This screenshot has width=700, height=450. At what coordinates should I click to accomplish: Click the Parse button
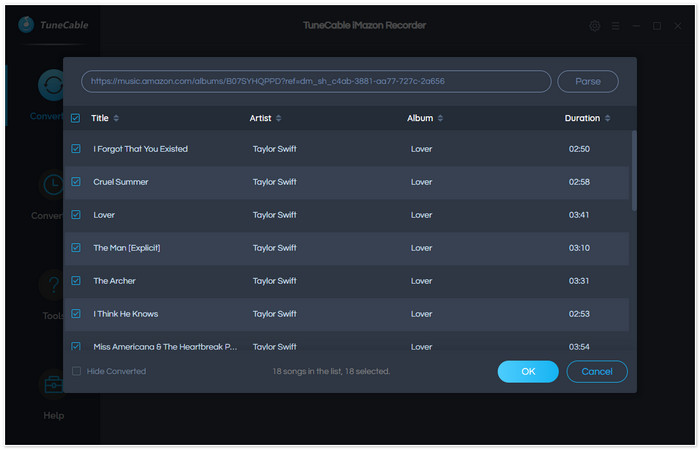[588, 82]
